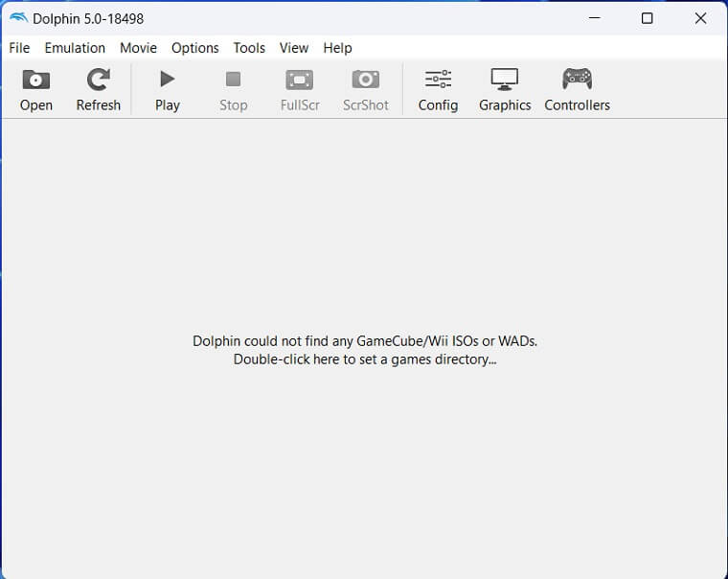
Task: Minimize the Dolphin window
Action: (x=594, y=18)
